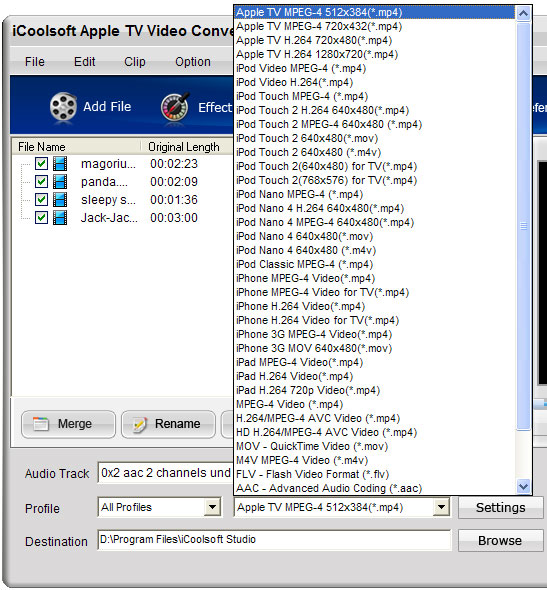Click the profile list scroll up arrow
This screenshot has width=547, height=590.
[x=523, y=14]
